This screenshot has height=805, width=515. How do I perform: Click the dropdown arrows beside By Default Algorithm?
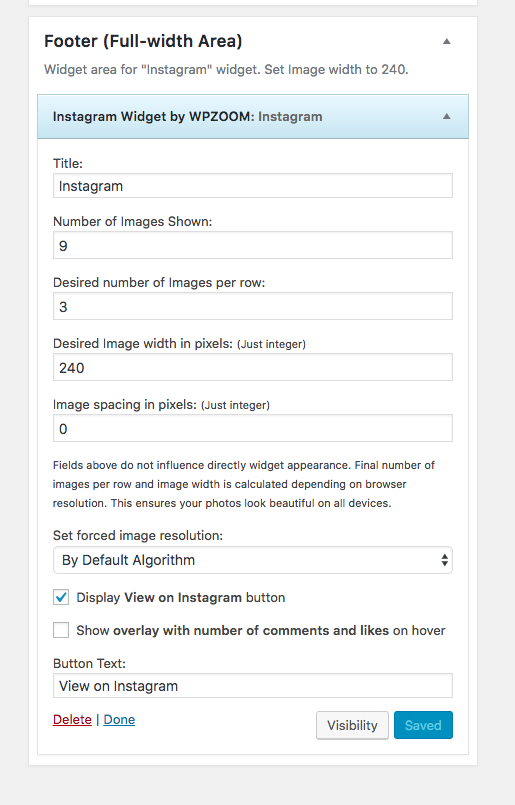coord(444,560)
